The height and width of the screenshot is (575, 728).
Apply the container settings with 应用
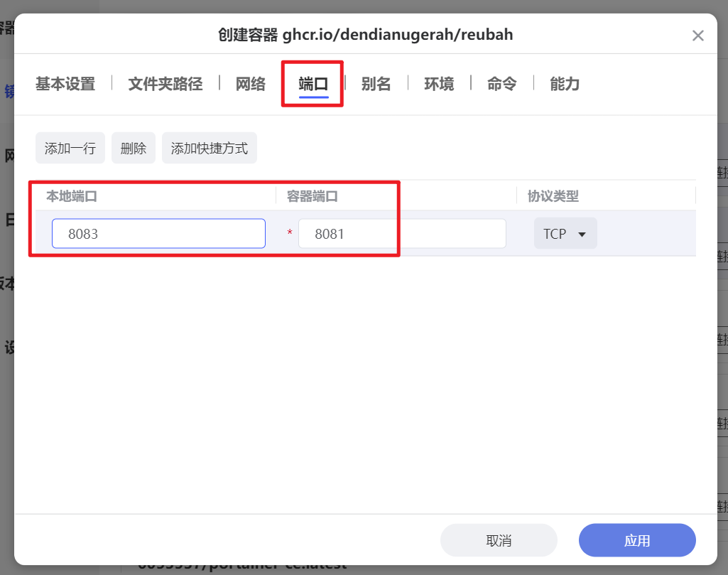636,540
